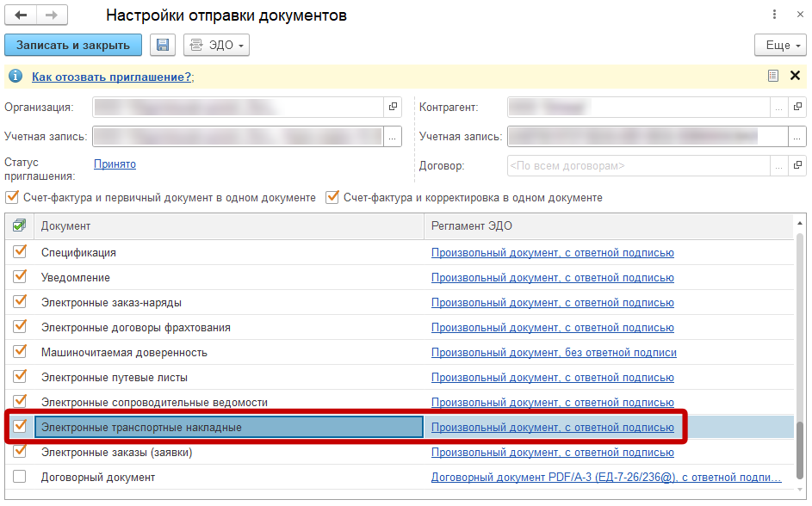Click the documents table vertical scrollbar thumb
This screenshot has height=506, width=812.
pyautogui.click(x=800, y=450)
